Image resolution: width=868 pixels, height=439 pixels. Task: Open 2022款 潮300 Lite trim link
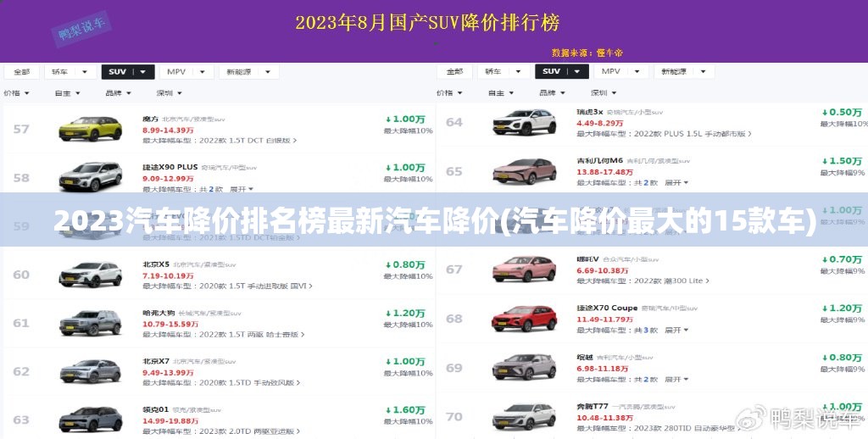[x=671, y=281]
